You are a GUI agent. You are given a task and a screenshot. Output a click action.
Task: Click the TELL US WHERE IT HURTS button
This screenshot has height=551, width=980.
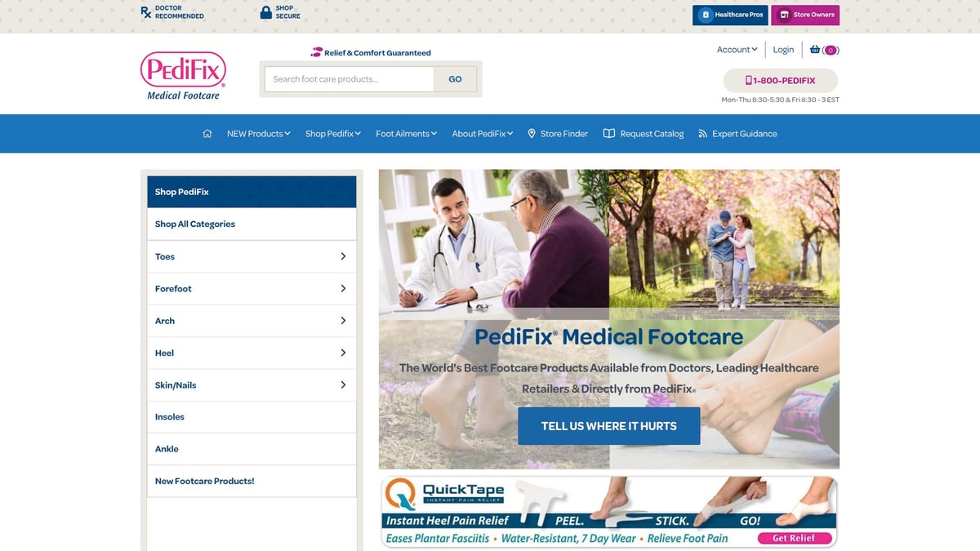[608, 426]
